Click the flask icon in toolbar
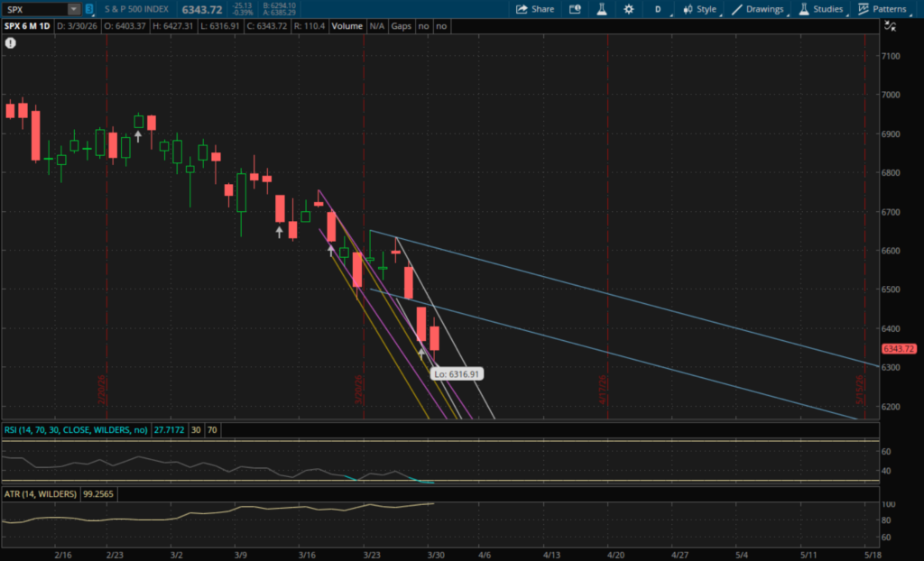 pyautogui.click(x=601, y=9)
